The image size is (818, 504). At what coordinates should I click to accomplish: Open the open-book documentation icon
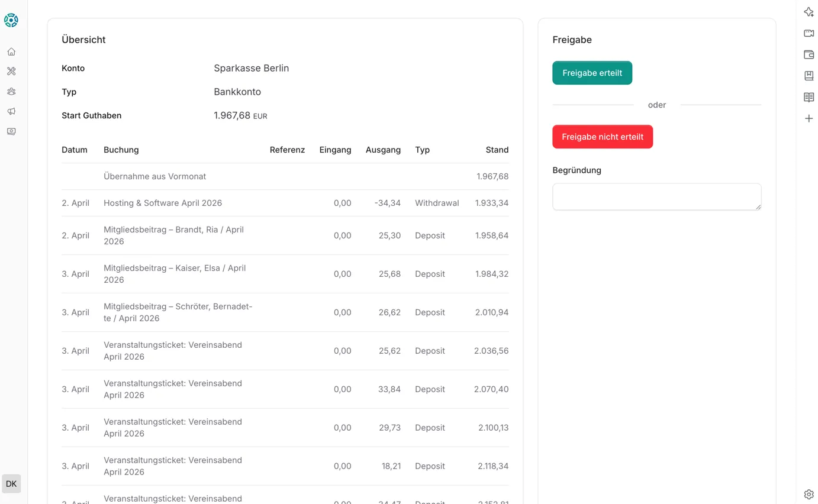(809, 97)
